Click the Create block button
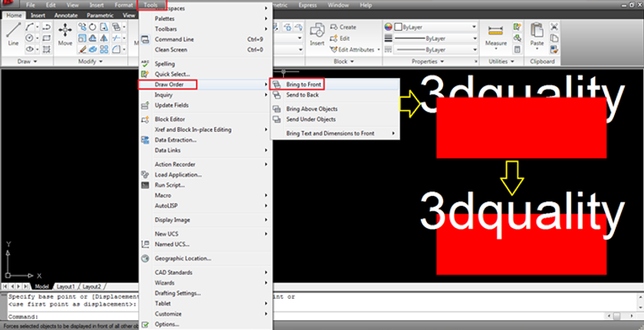 coord(343,27)
